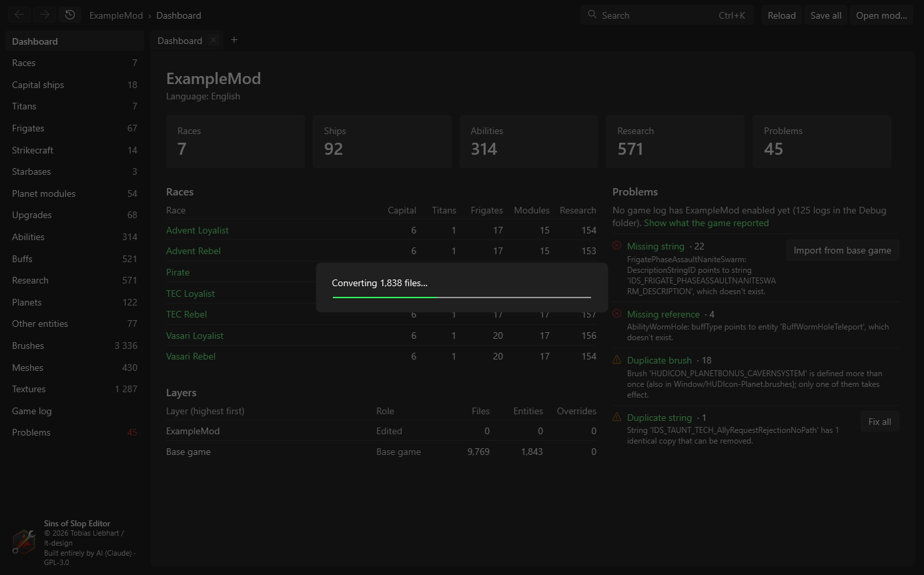This screenshot has height=575, width=924.
Task: Follow Show what the game reported link
Action: (707, 223)
